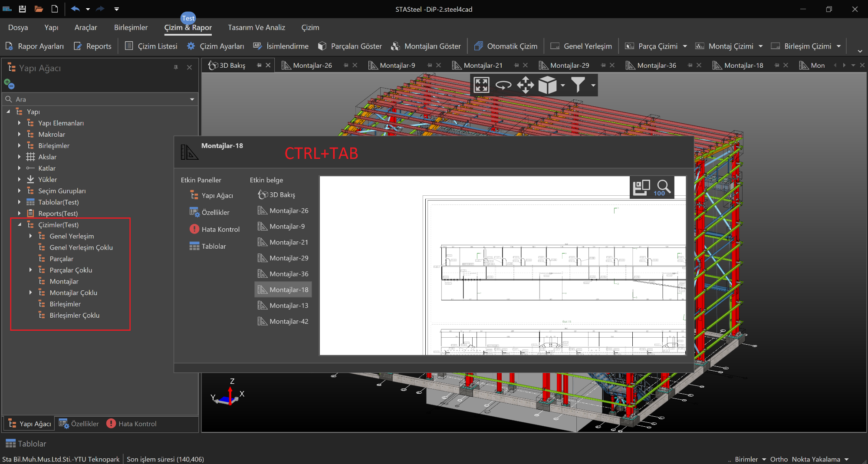Click the zoom extents icon in viewport toolbar
The height and width of the screenshot is (464, 868).
click(x=481, y=85)
